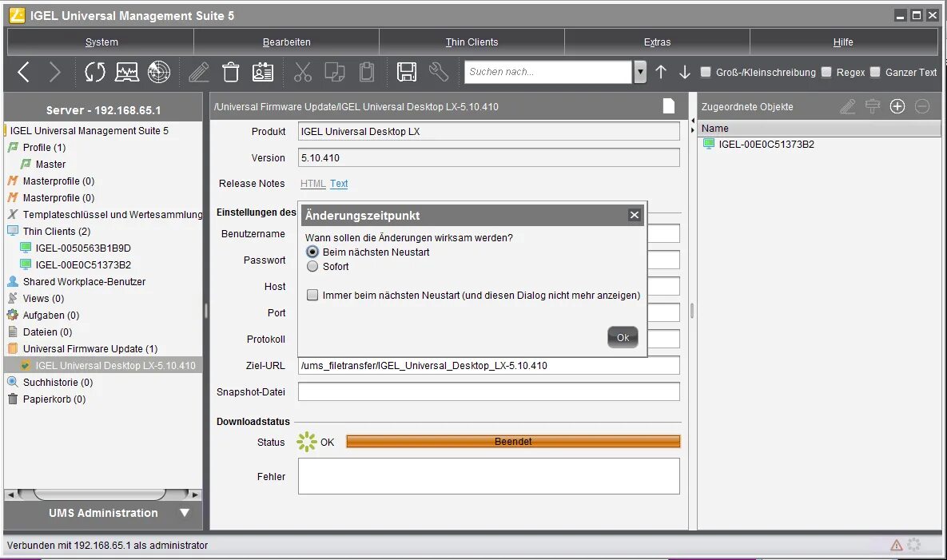Viewport: 947px width, 560px height.
Task: Open the Extras menu
Action: click(x=657, y=42)
